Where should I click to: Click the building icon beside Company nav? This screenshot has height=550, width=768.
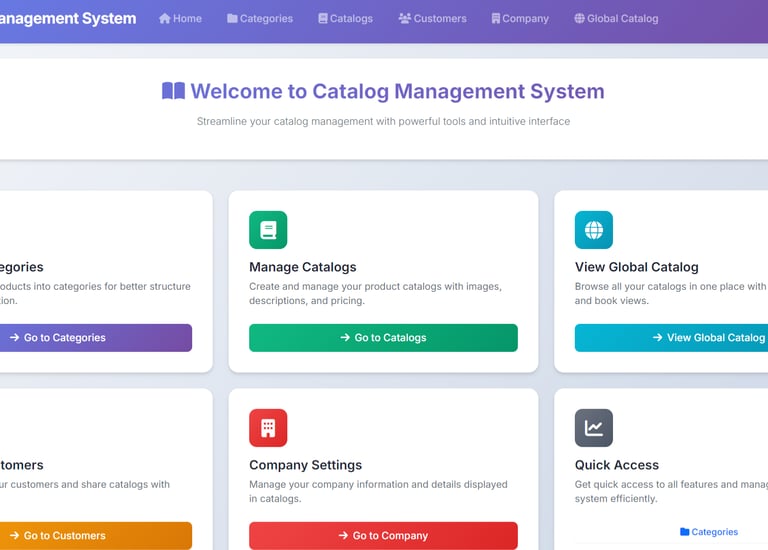point(496,19)
